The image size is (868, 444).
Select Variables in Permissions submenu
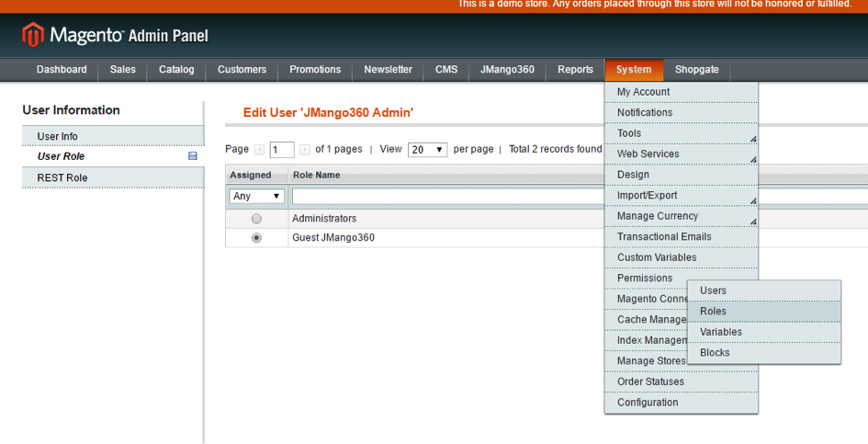coord(764,332)
